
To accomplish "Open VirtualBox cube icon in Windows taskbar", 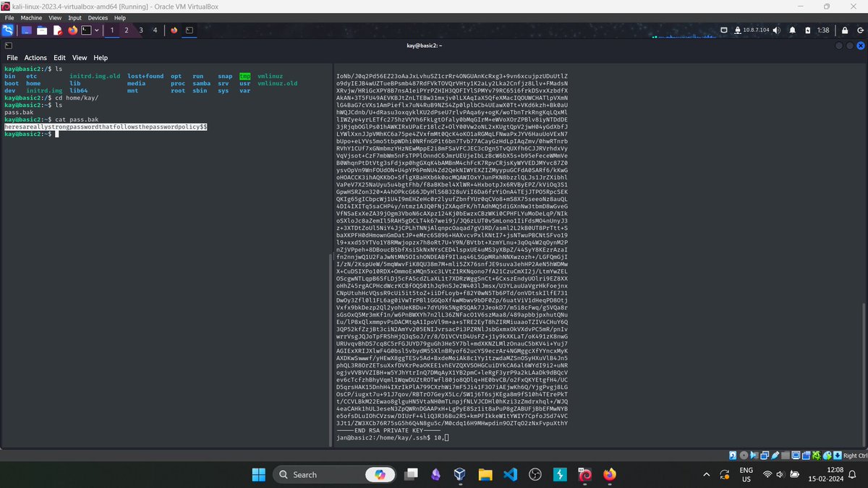I will [x=460, y=474].
